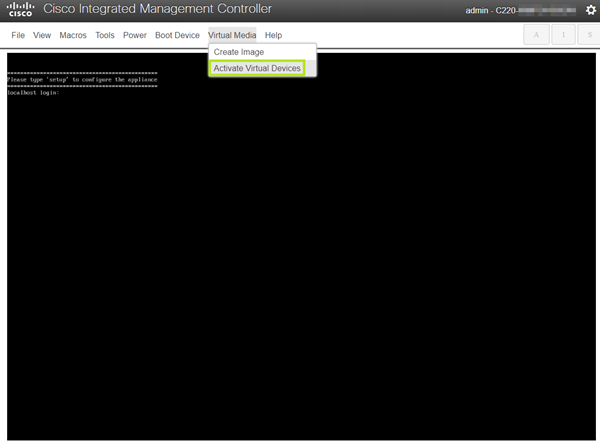Click the A indicator button

click(x=536, y=35)
